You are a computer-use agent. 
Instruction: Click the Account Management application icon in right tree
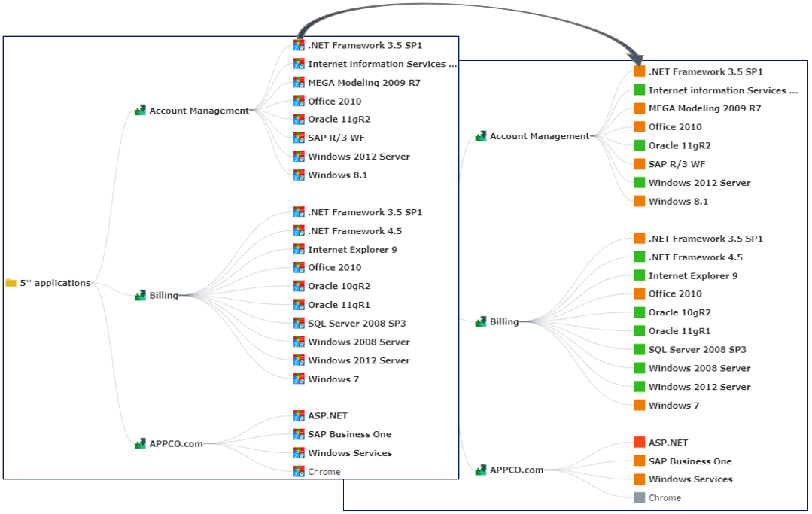[x=481, y=136]
